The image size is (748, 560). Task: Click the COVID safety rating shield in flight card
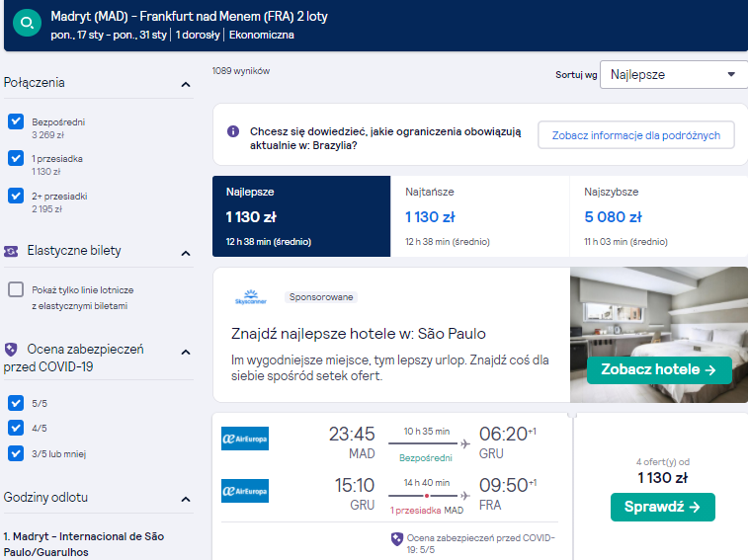397,539
